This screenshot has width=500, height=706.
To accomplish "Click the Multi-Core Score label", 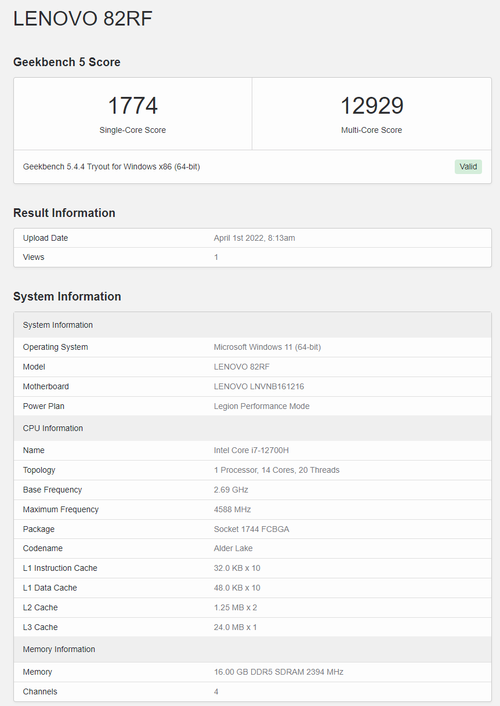I will pyautogui.click(x=372, y=130).
